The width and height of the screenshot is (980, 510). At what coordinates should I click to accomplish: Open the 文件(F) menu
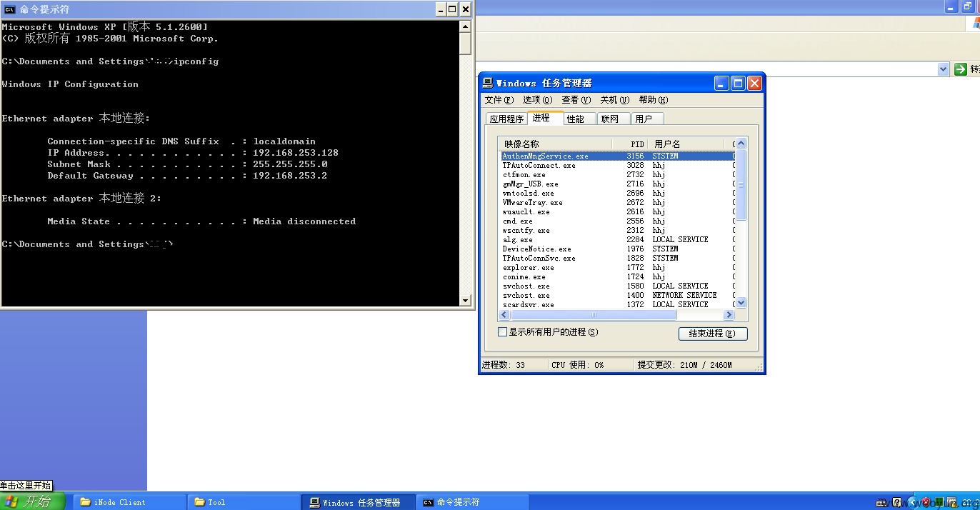pos(499,100)
